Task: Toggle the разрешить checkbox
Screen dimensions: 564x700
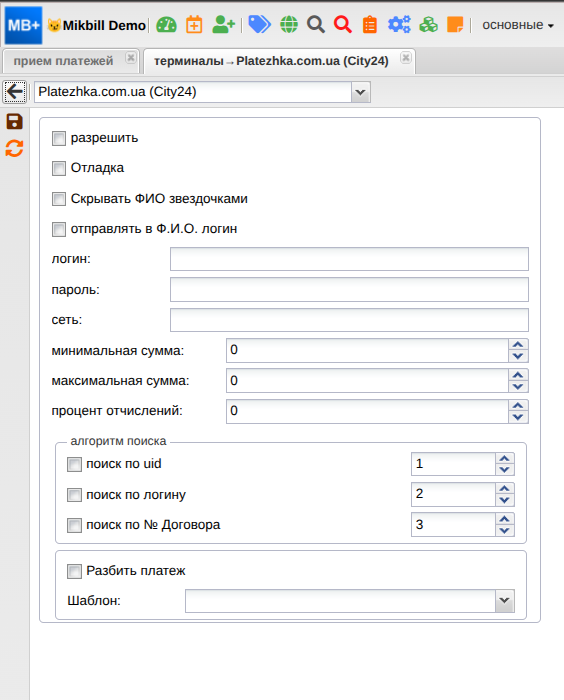Action: (59, 138)
